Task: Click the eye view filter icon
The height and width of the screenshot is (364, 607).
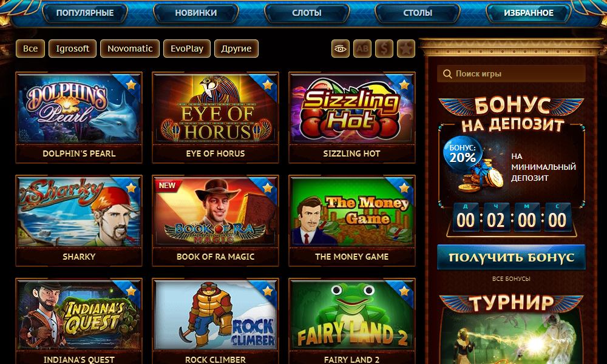Action: point(341,49)
